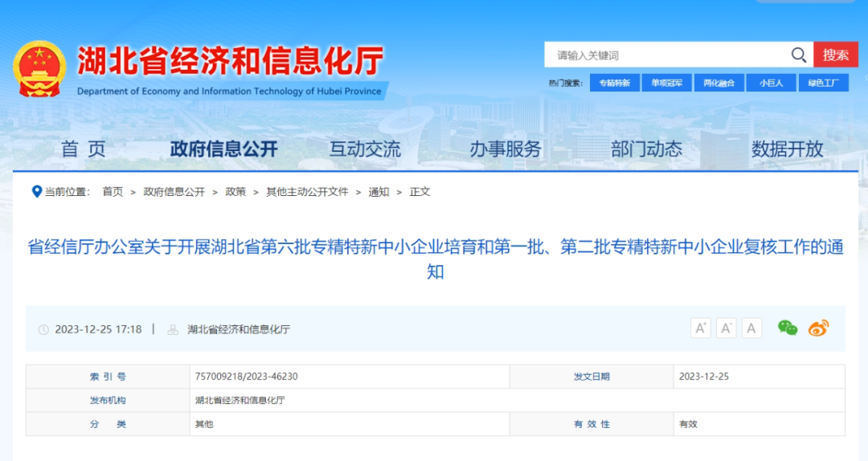
Task: Click the organization icon beside 湖北省经济和信息化厅
Action: coord(173,330)
